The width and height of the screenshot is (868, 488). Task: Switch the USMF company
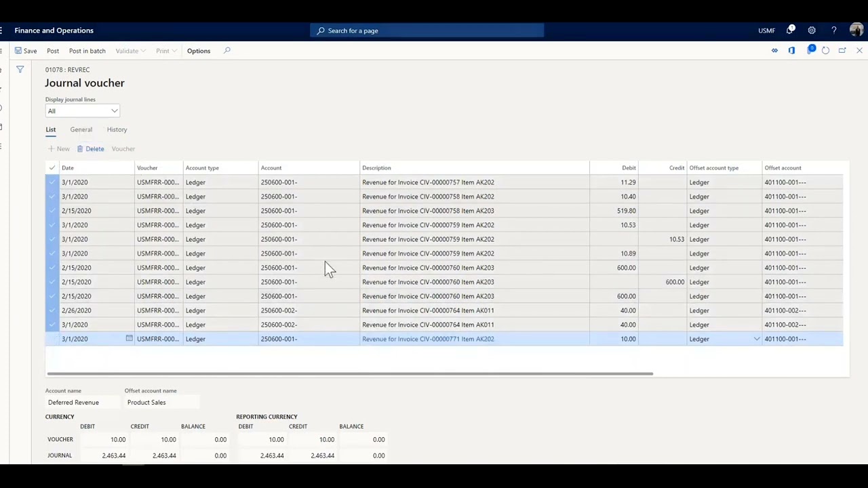[x=766, y=30]
